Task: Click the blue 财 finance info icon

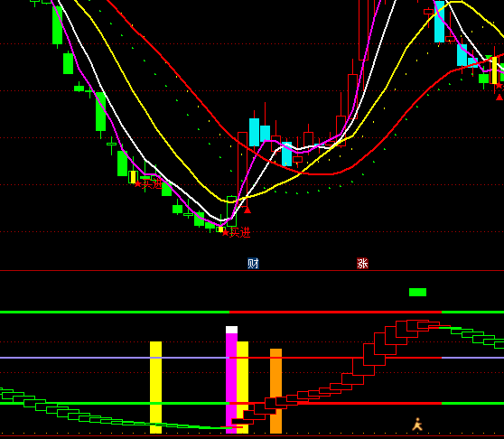Action: 253,264
